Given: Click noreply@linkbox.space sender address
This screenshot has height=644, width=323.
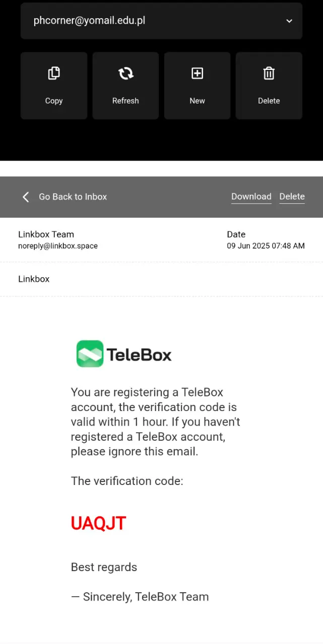Looking at the screenshot, I should click(x=58, y=246).
